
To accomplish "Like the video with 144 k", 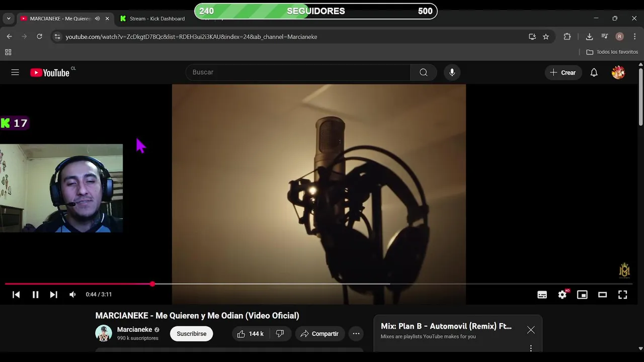I will (251, 334).
